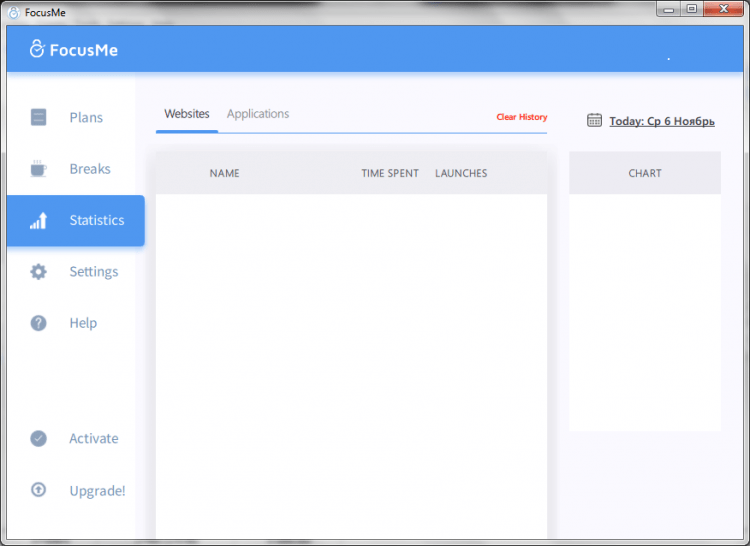Sort by the NAME column header
The height and width of the screenshot is (546, 750).
(x=225, y=173)
